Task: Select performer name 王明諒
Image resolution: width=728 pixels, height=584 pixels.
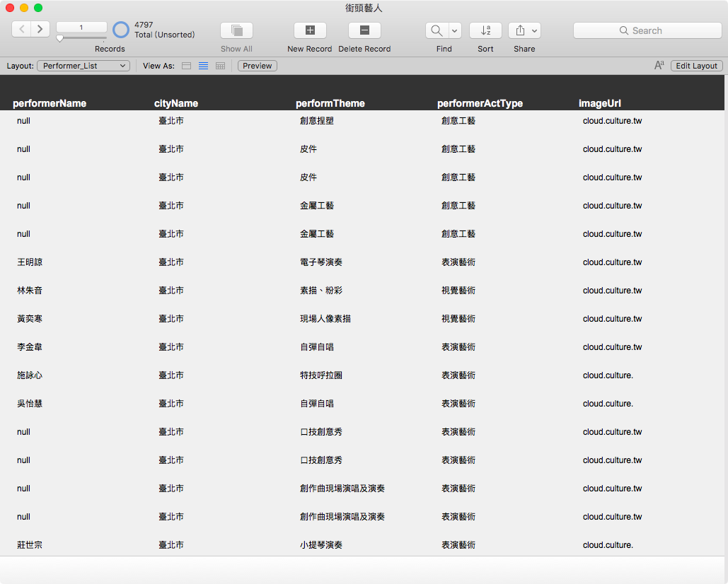Action: point(30,262)
